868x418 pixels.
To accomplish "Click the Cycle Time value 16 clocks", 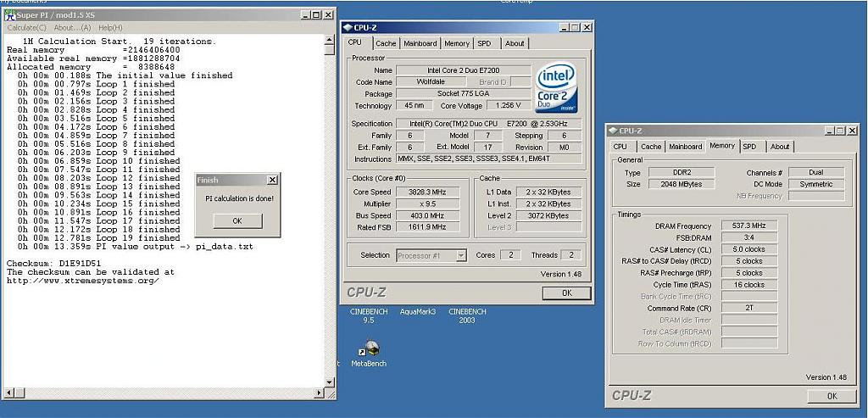I will point(749,285).
